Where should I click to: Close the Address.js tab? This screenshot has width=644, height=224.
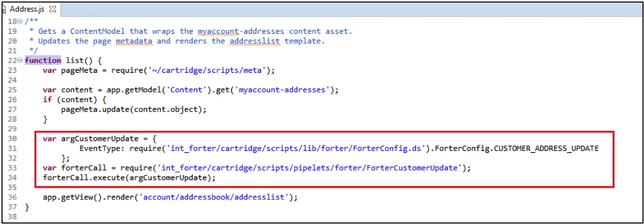(53, 9)
